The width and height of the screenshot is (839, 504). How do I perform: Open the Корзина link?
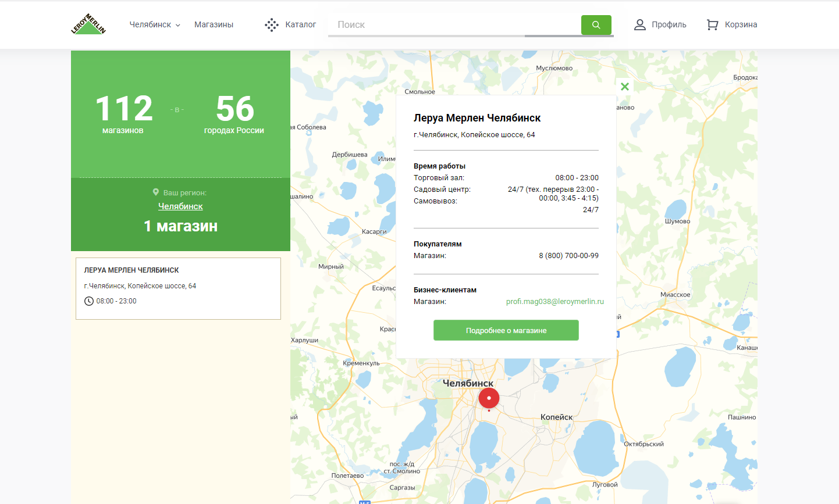coord(741,24)
